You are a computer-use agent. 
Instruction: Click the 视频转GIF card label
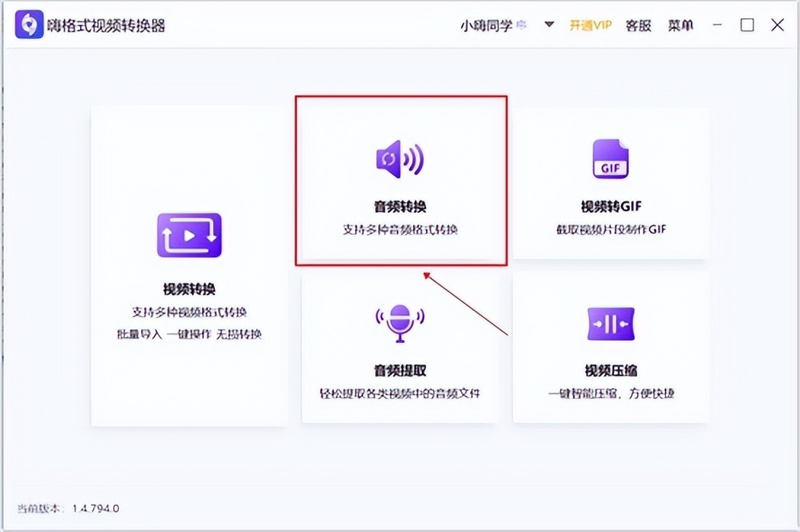[x=611, y=206]
